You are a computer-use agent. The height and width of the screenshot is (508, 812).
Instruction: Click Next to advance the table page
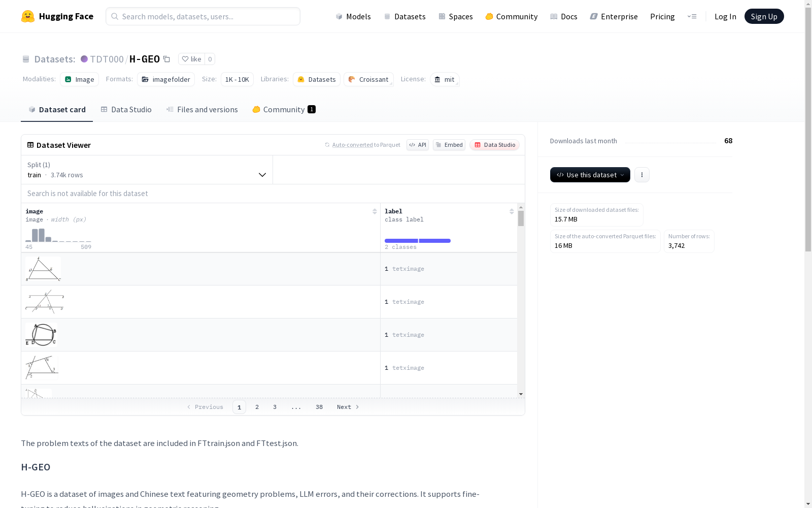(348, 407)
